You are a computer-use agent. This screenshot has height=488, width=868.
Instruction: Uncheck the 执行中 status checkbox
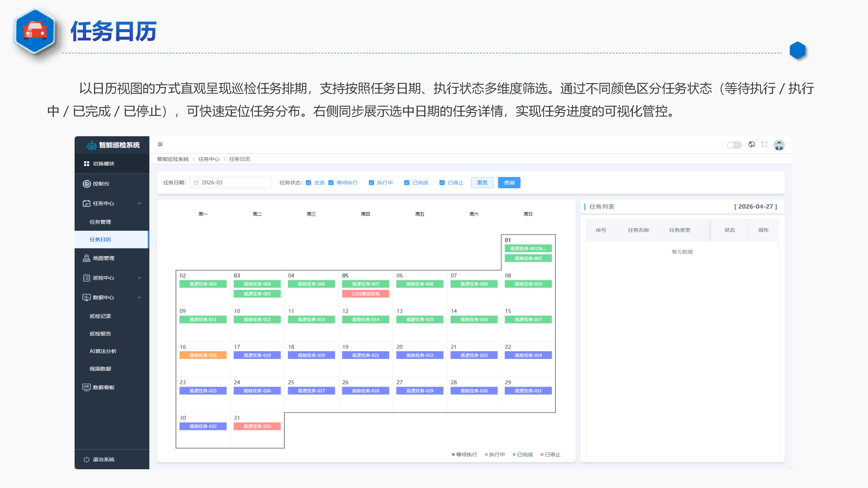point(371,183)
